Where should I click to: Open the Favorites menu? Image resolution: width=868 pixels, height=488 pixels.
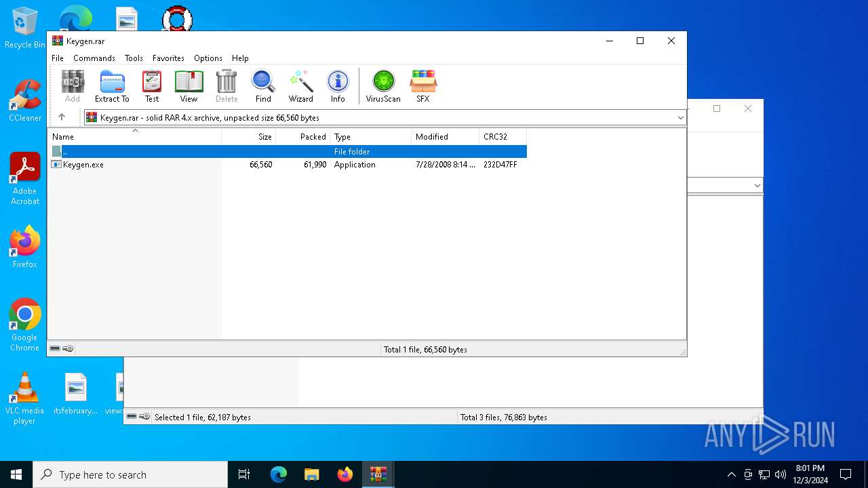click(x=168, y=58)
